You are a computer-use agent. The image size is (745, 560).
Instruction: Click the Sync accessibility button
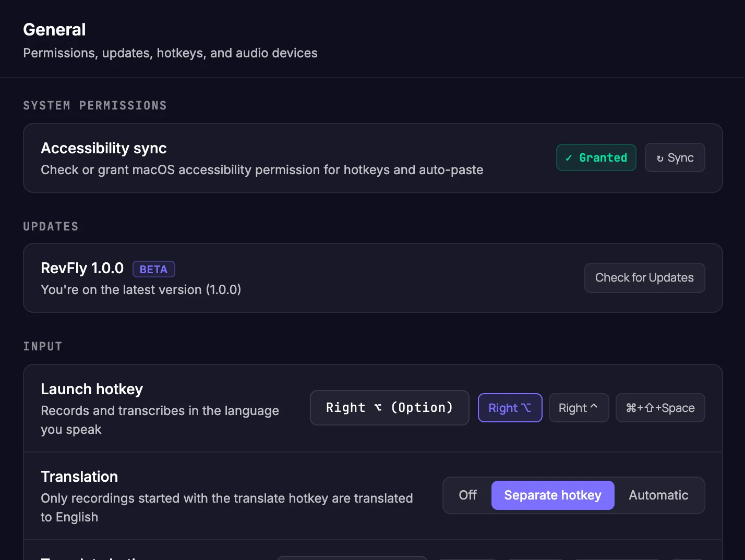(x=675, y=157)
